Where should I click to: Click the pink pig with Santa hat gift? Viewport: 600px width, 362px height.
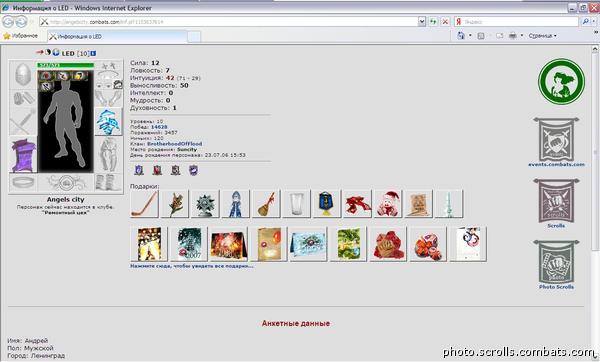click(x=388, y=204)
